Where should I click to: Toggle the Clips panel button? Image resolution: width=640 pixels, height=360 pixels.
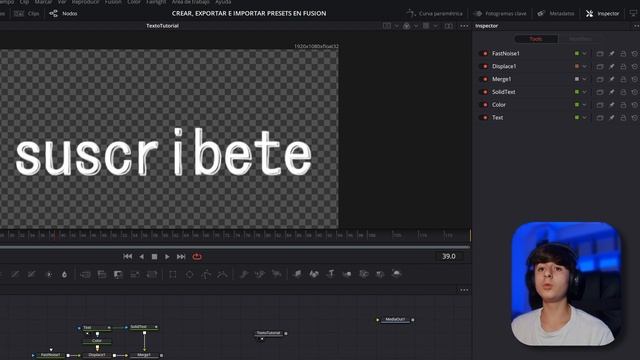click(27, 13)
